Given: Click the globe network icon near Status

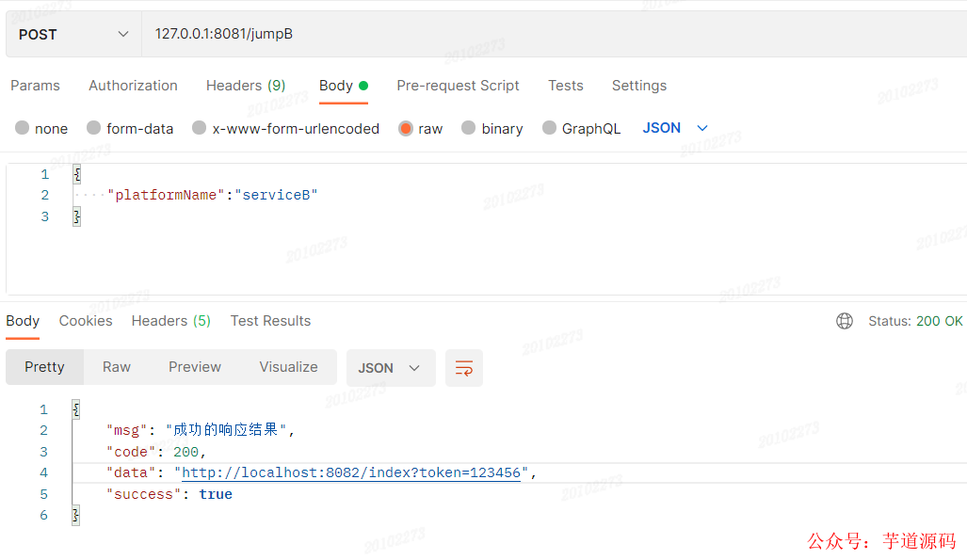Looking at the screenshot, I should [845, 320].
